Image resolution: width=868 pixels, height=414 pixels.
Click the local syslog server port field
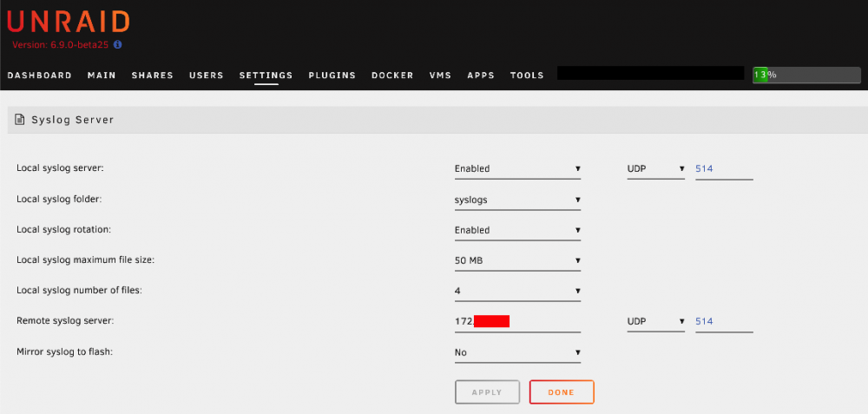click(724, 168)
